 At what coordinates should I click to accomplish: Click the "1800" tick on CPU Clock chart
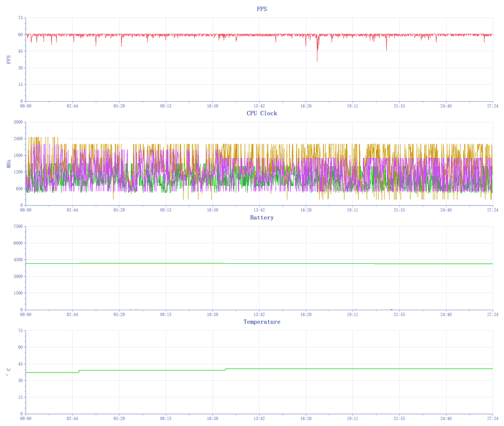(x=18, y=156)
